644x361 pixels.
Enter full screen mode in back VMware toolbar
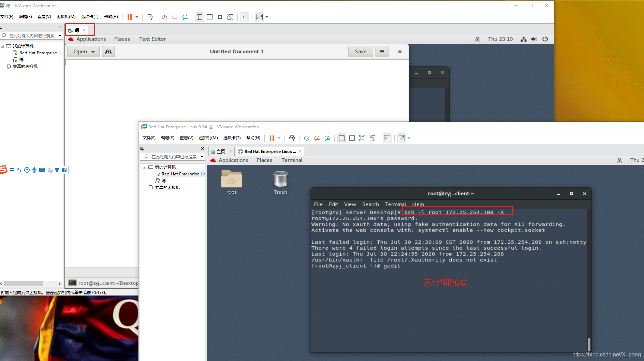[x=220, y=17]
